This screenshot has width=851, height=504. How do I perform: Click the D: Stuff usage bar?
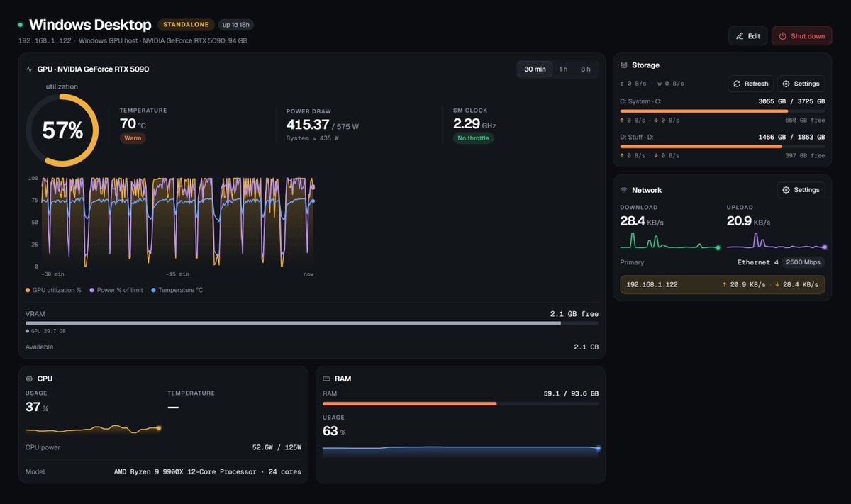pos(722,147)
